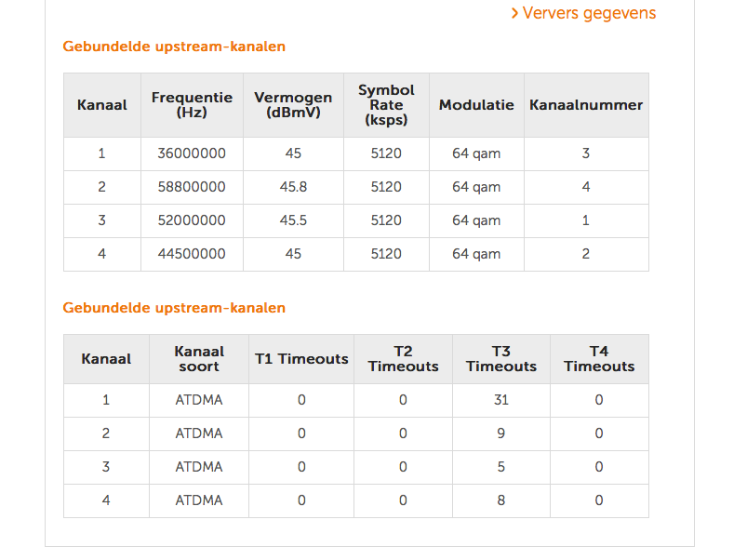Click the Vermogen (dBmV) column header
This screenshot has height=560, width=747.
pos(293,105)
